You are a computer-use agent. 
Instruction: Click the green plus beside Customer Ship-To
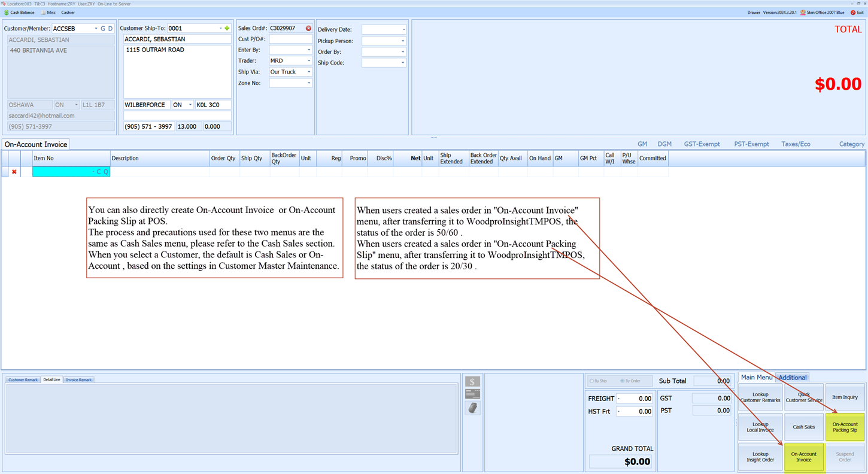[227, 28]
